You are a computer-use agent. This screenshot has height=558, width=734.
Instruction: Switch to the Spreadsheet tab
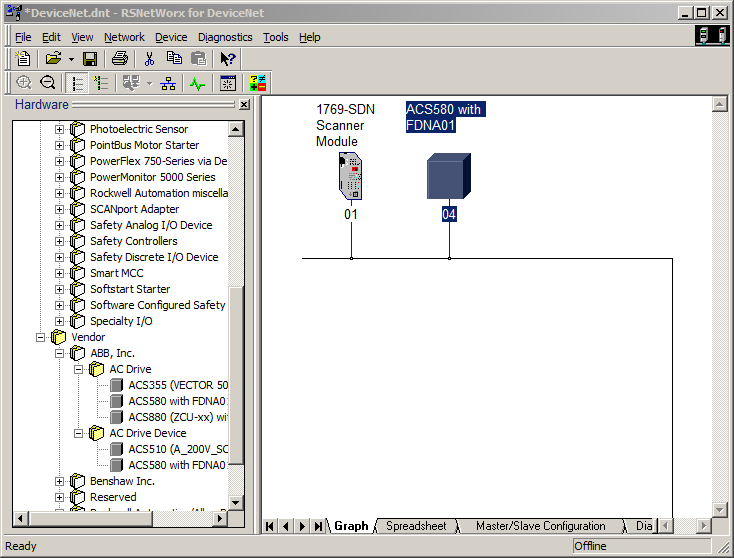414,526
